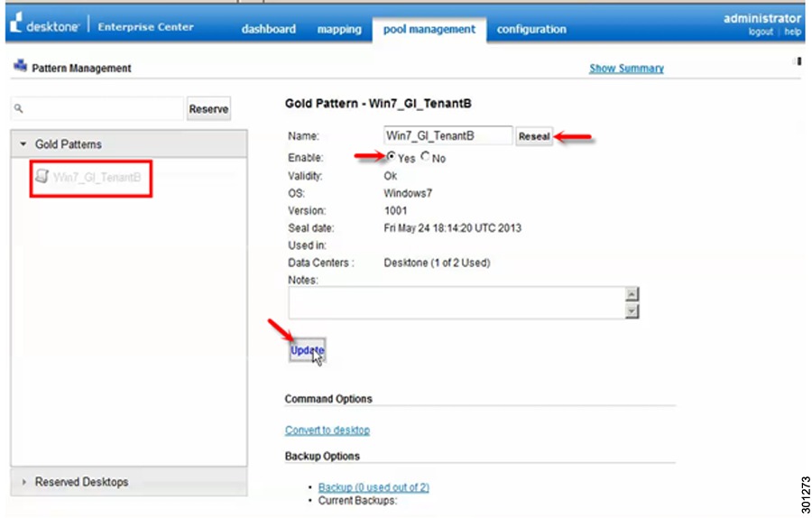Click the Reserve button
The height and width of the screenshot is (518, 812).
pyautogui.click(x=208, y=109)
